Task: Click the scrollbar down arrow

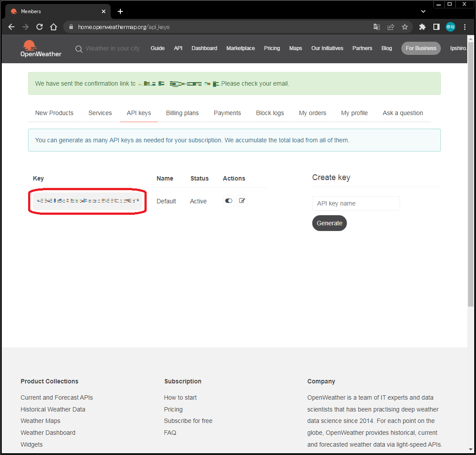Action: [x=471, y=449]
